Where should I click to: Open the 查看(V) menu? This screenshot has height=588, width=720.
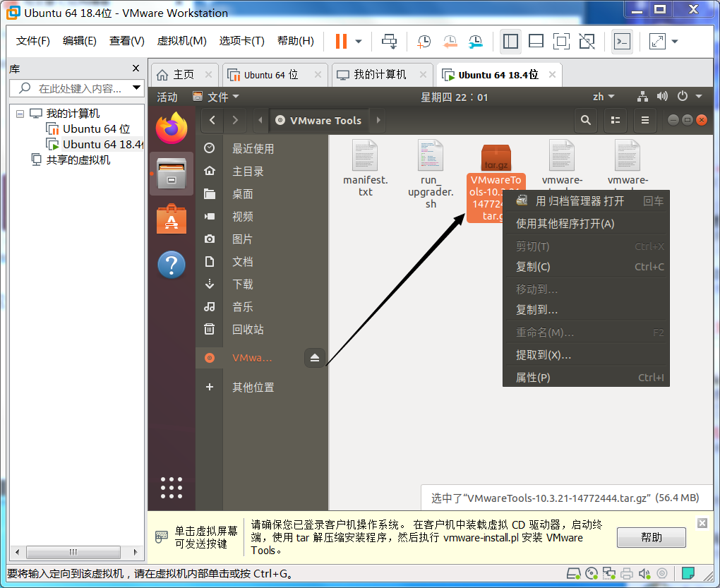click(127, 41)
